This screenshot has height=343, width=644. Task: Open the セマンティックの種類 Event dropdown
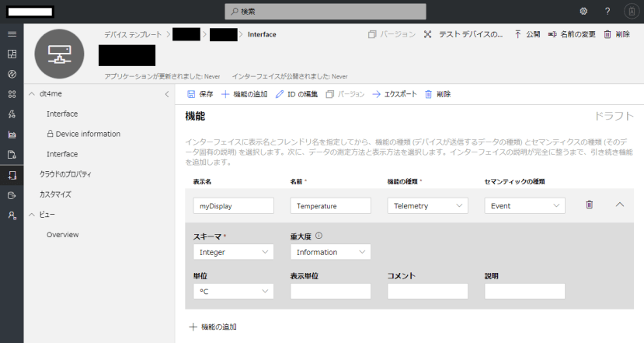click(x=524, y=205)
